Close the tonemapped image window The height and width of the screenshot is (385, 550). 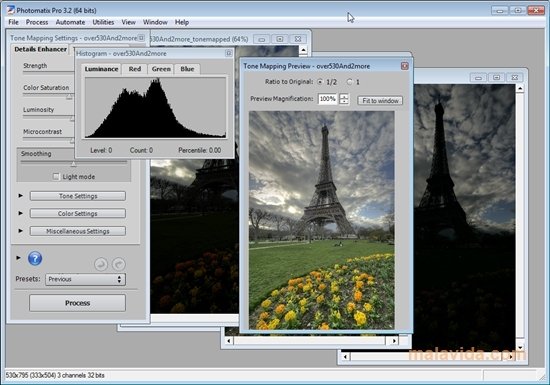298,39
